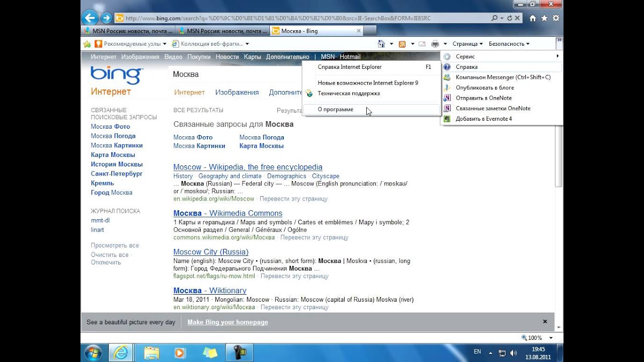Open Москва - Wikimedia Commons result
This screenshot has height=362, width=644.
tap(228, 213)
